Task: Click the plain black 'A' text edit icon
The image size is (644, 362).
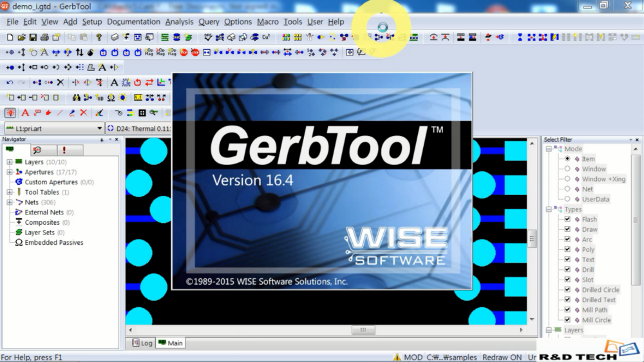Action: [x=114, y=82]
